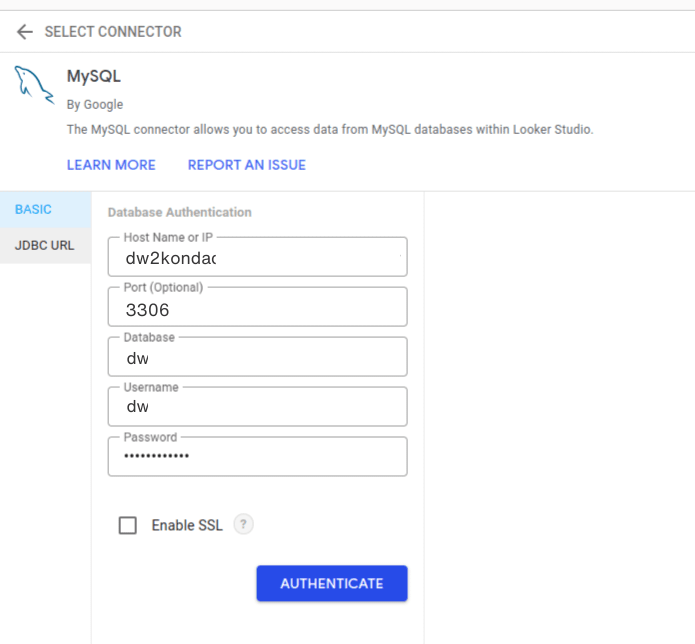Follow the LEARN MORE link

tap(111, 165)
